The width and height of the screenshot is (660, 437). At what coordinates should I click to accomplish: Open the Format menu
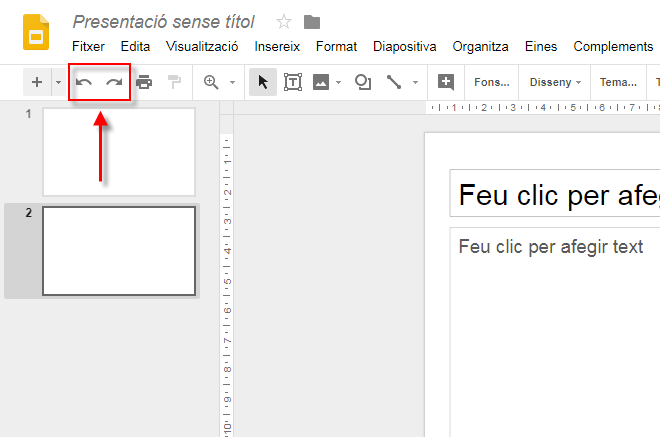336,46
